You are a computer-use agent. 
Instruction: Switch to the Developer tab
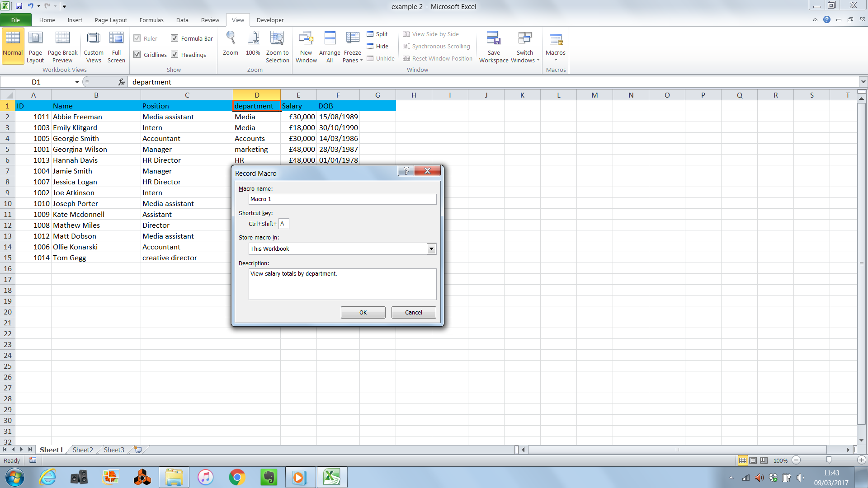pyautogui.click(x=270, y=20)
